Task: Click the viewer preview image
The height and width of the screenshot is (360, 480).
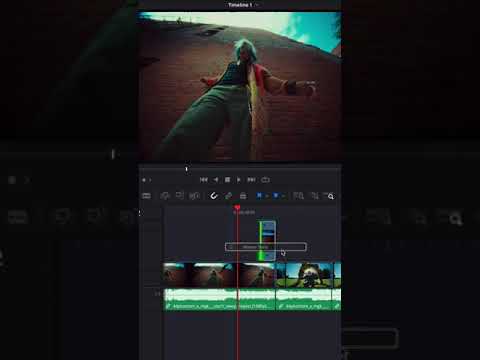Action: click(240, 86)
